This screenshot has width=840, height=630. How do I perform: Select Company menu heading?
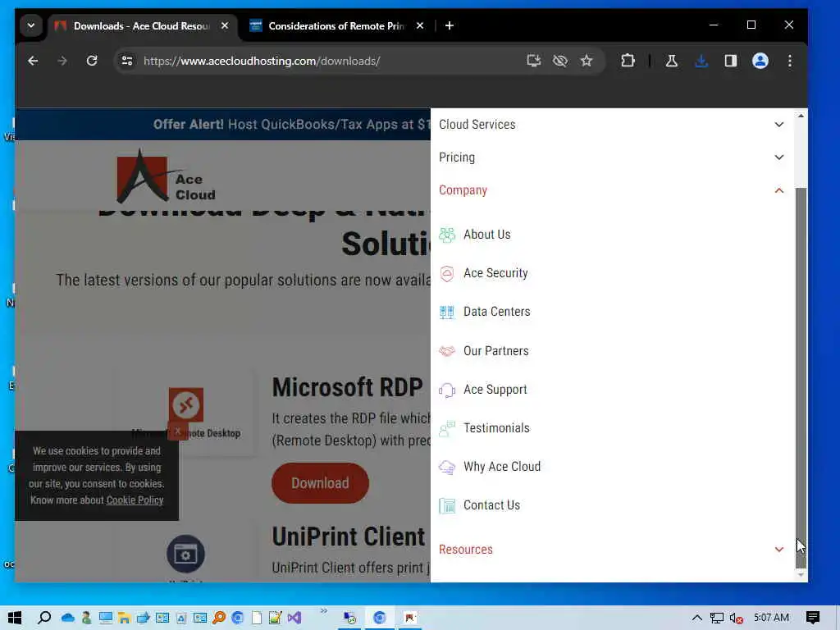[x=463, y=190]
